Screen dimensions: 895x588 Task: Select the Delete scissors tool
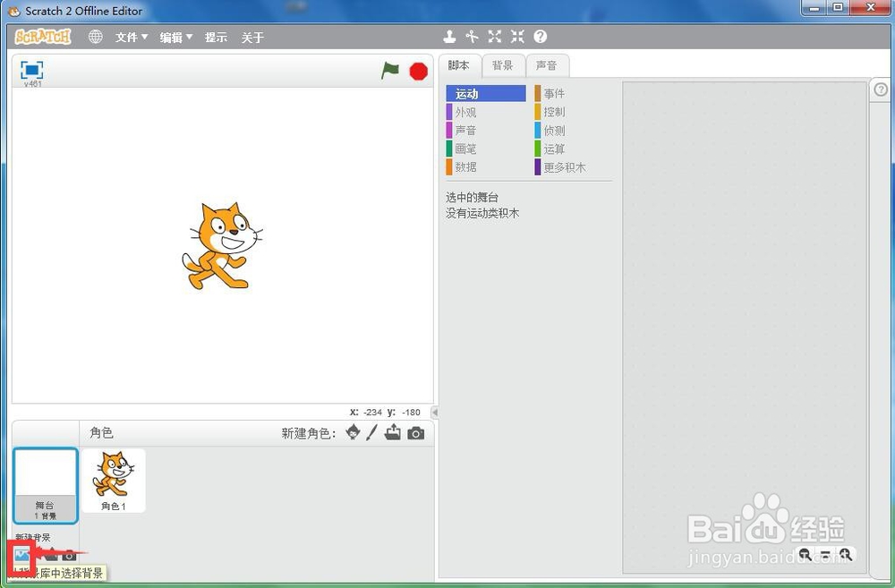pyautogui.click(x=472, y=37)
